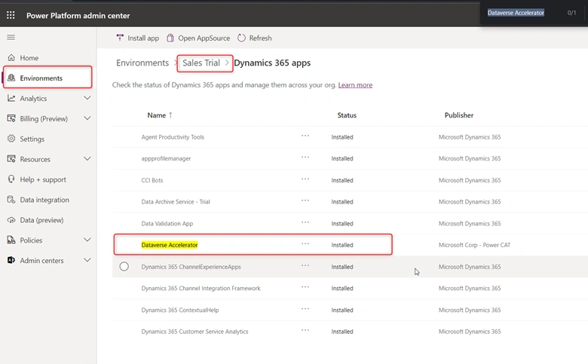This screenshot has width=588, height=364.
Task: Select Dynamics 365 Customer Service Analytics name
Action: tap(194, 332)
